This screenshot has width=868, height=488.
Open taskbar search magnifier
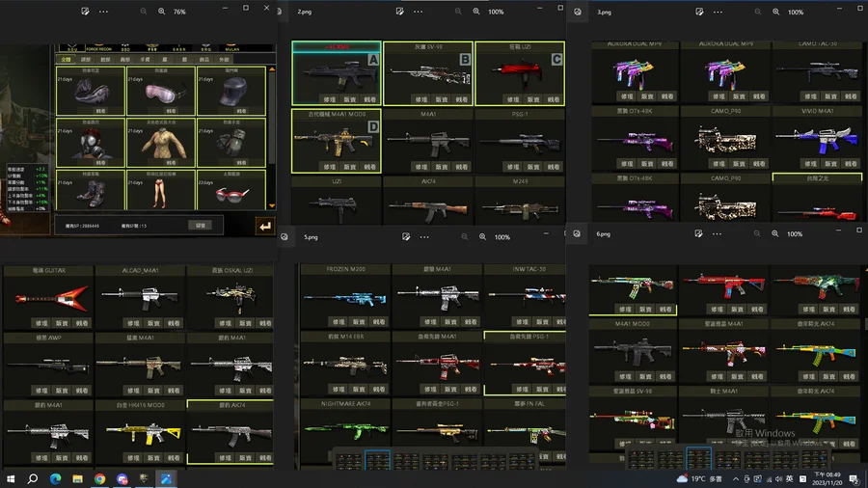point(33,478)
